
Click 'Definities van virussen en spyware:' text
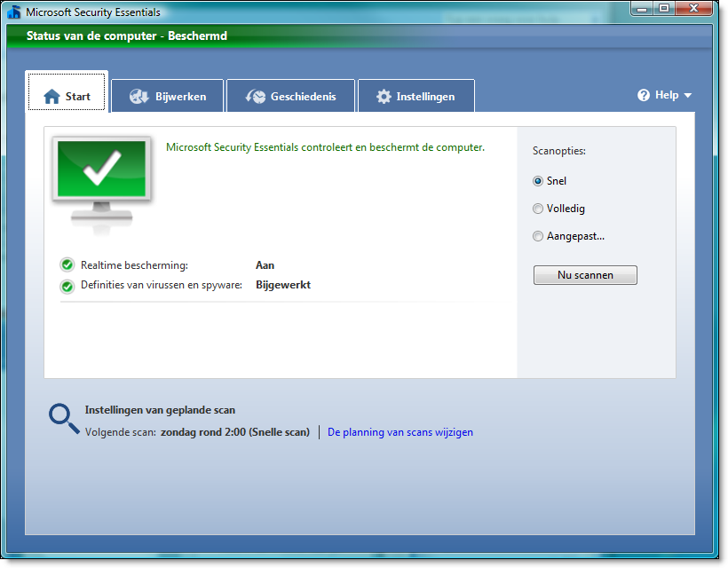coord(162,285)
